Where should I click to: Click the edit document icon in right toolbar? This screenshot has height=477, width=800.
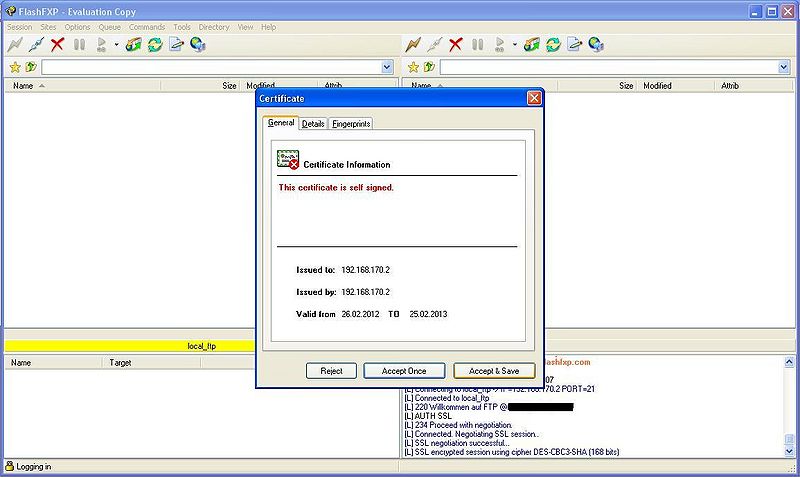[575, 44]
